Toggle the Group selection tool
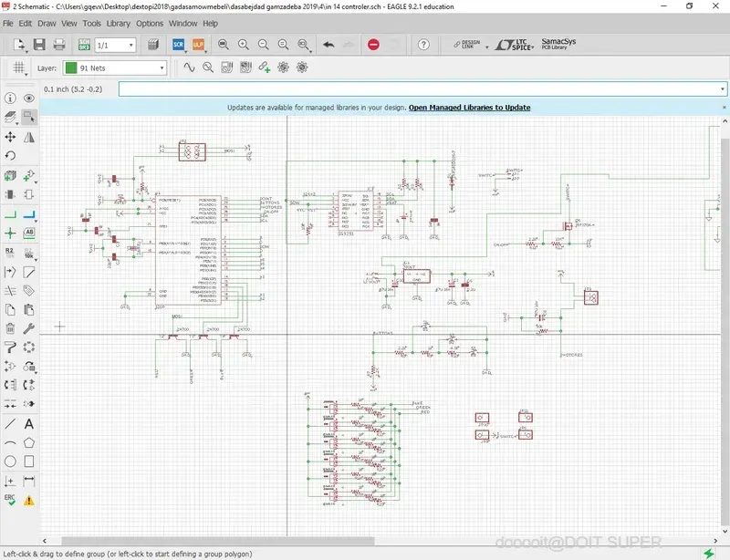 point(29,117)
